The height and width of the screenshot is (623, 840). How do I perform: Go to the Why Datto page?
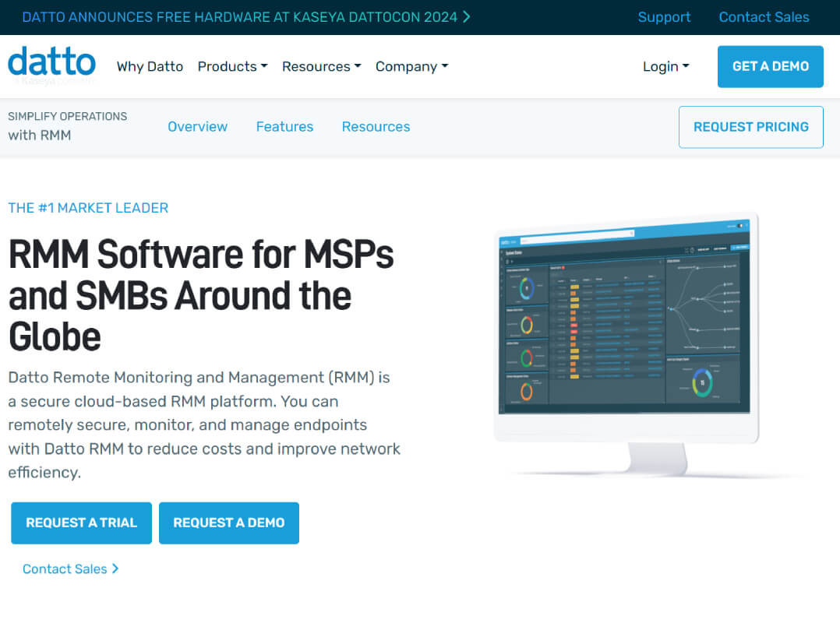coord(150,66)
